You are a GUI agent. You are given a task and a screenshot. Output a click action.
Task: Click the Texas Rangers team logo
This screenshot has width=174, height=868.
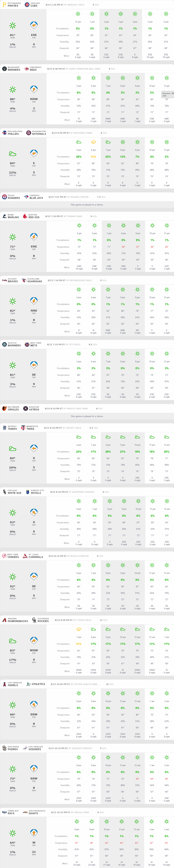pos(4,197)
